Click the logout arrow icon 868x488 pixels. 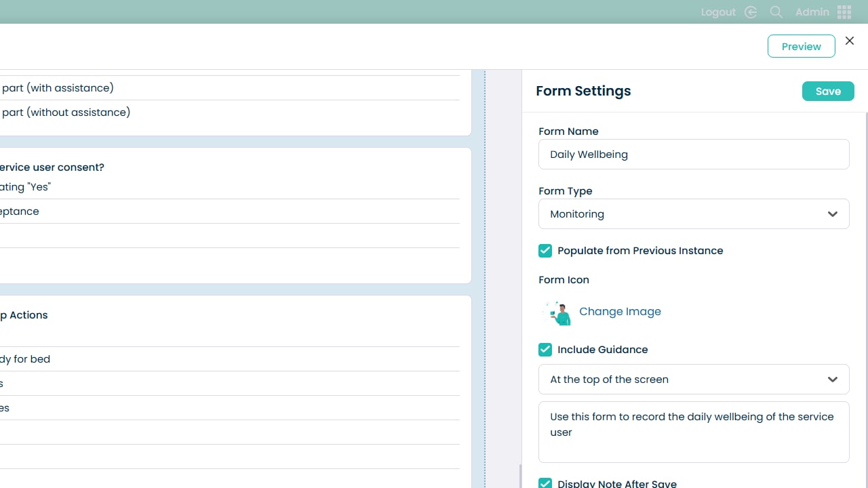pos(751,12)
